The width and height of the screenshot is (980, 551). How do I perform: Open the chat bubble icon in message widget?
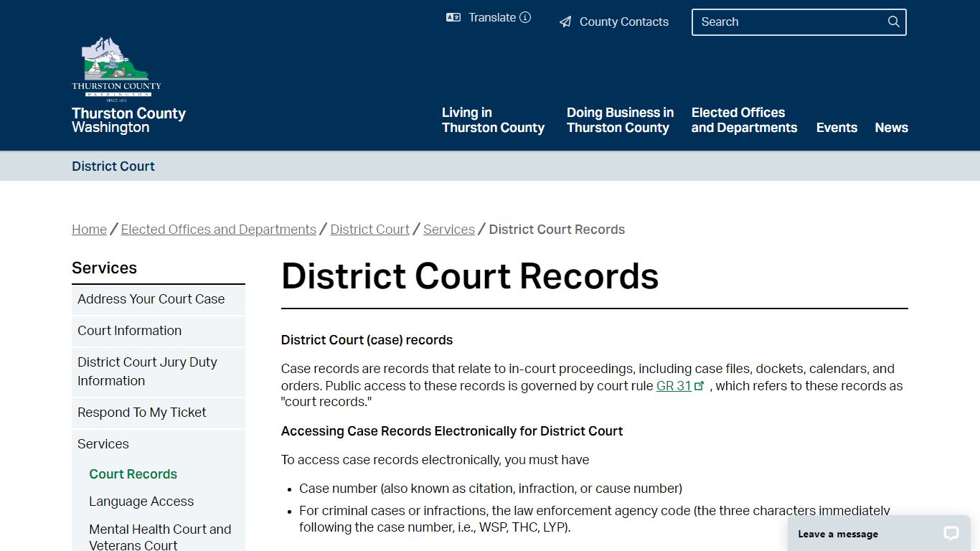tap(951, 533)
